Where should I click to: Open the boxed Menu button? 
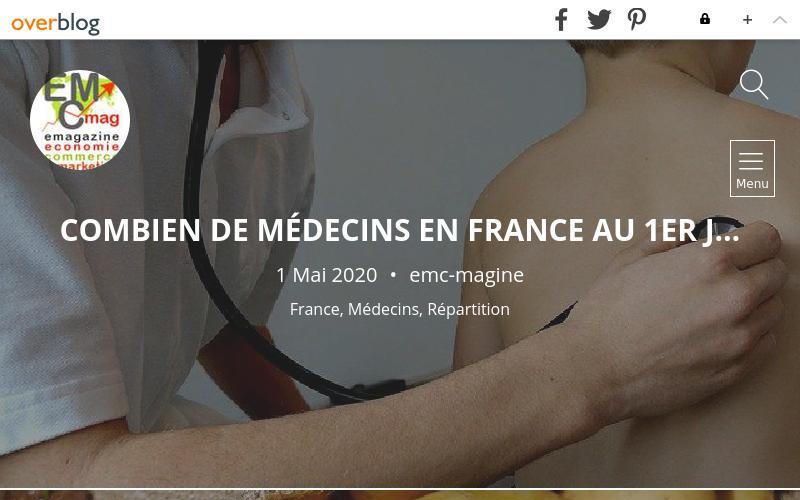point(752,168)
